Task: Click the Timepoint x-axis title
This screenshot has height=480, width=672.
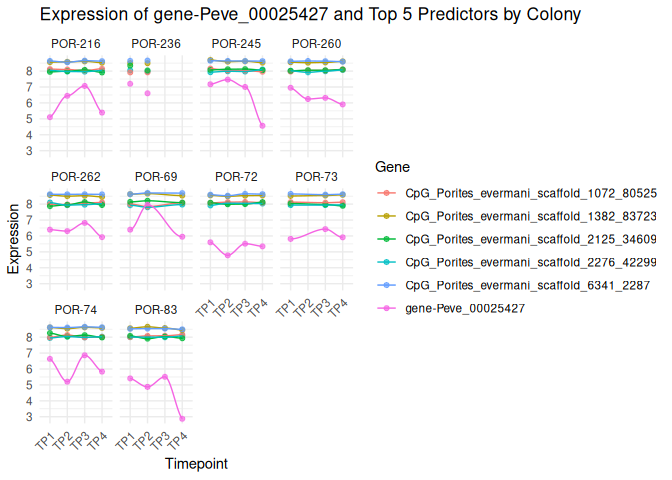Action: (196, 463)
